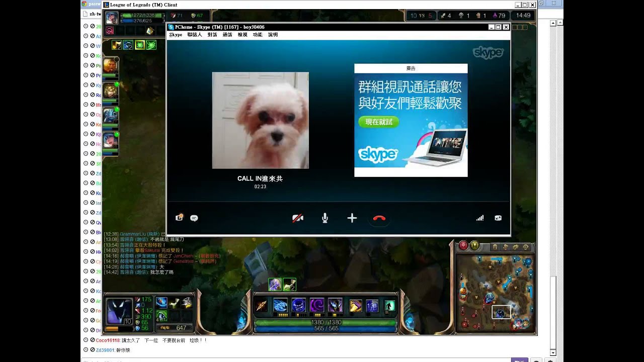Open the gear settings button above minimap
The width and height of the screenshot is (644, 362).
coord(515,247)
